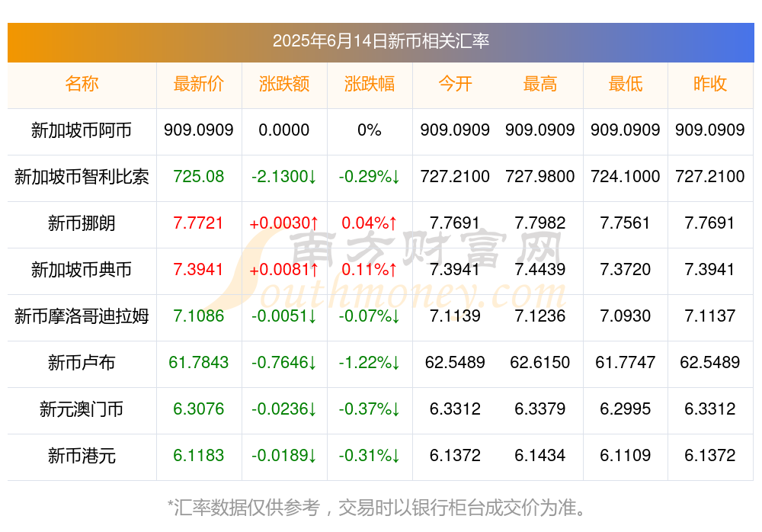Select the '昨收' column header

point(710,84)
